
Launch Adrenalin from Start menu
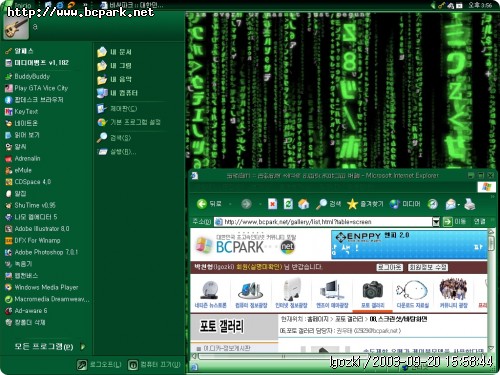[x=23, y=158]
